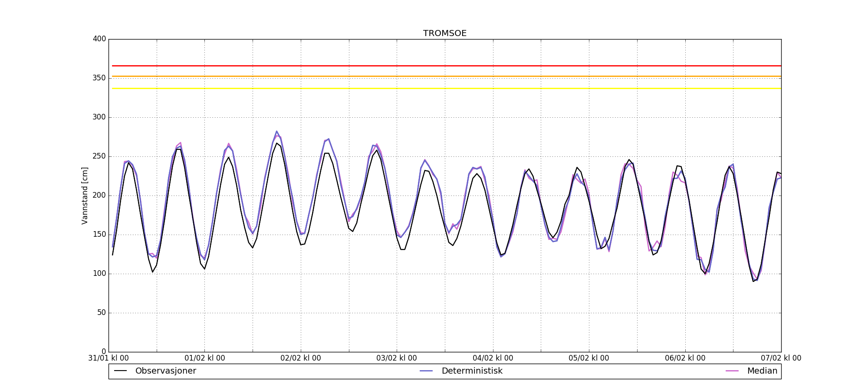Click the red horizontal threshold line

(x=447, y=66)
